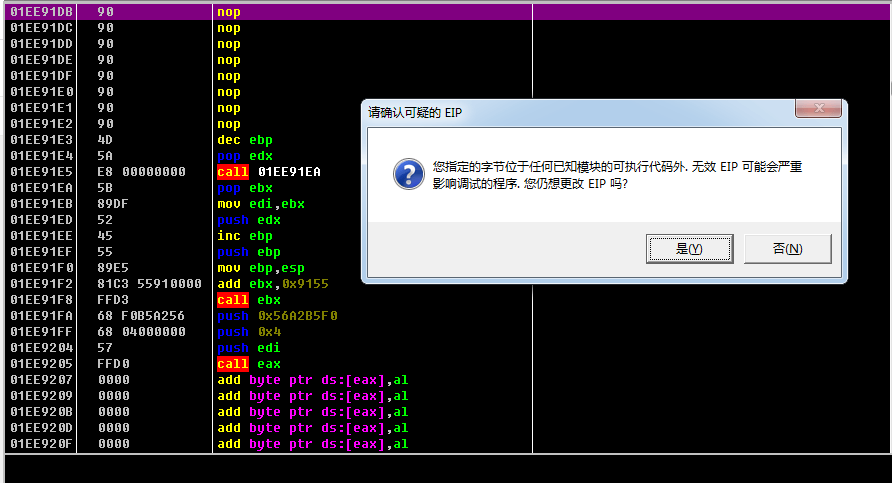Viewport: 892px width, 483px height.
Task: Select address 01EE91FA
Action: [x=42, y=316]
